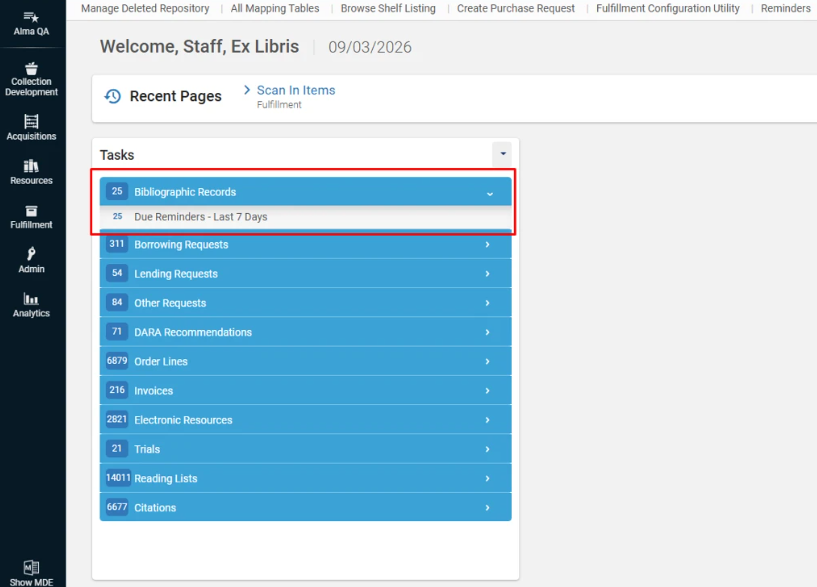
Task: Open All Mapping Tables link
Action: point(275,8)
